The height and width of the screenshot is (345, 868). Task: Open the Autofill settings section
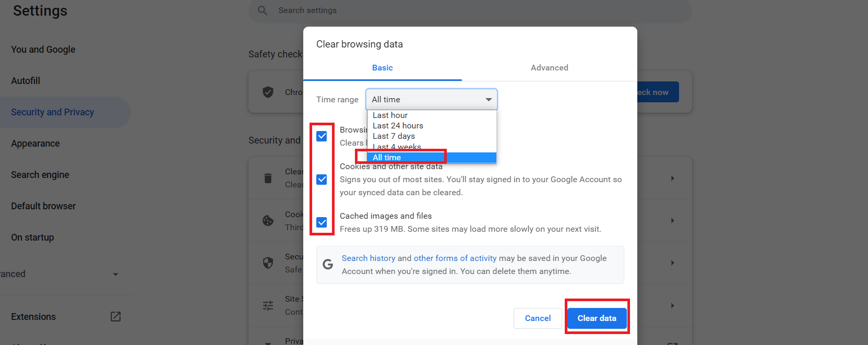26,81
